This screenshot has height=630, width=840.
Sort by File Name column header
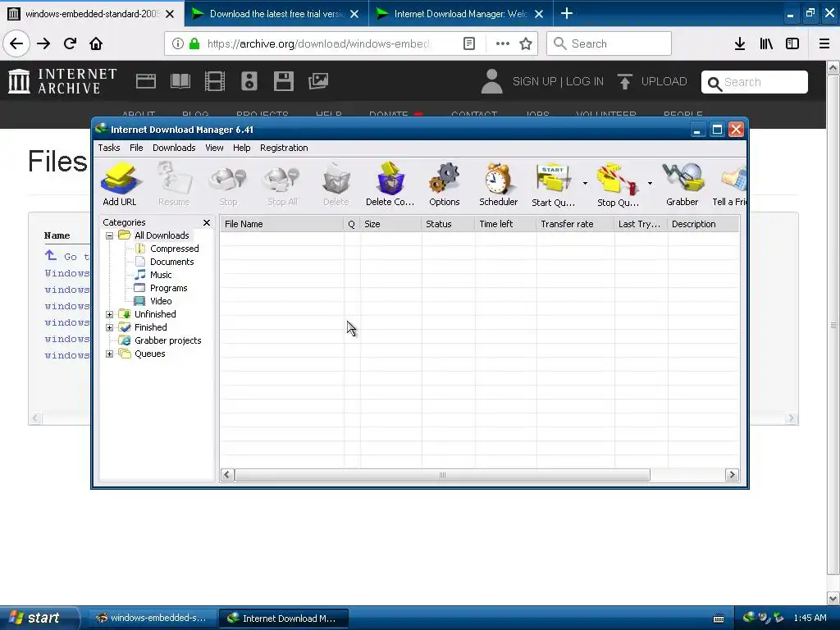coord(282,224)
